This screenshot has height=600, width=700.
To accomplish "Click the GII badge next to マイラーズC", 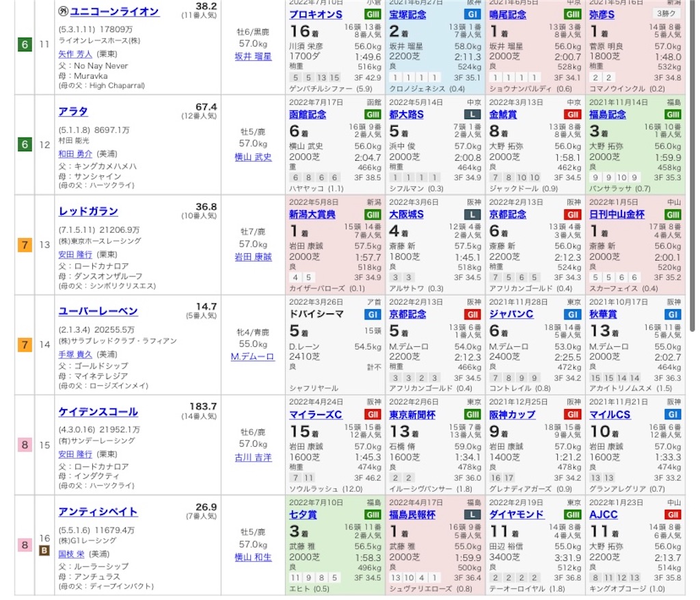I will point(373,415).
